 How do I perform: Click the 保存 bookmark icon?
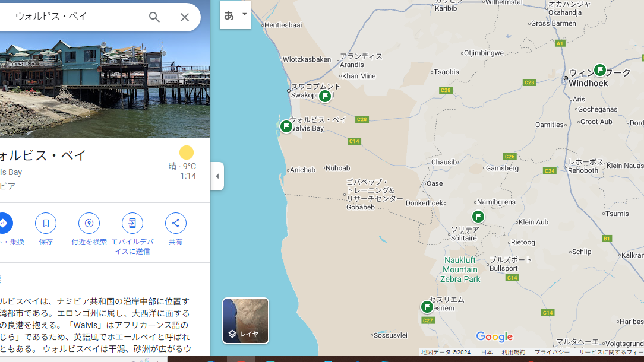(46, 223)
